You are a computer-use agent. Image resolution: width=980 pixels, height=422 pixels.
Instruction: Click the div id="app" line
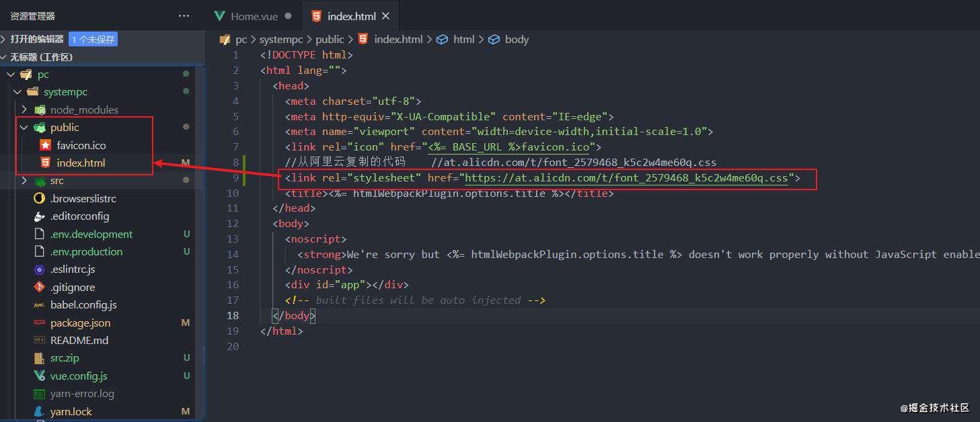coord(346,285)
